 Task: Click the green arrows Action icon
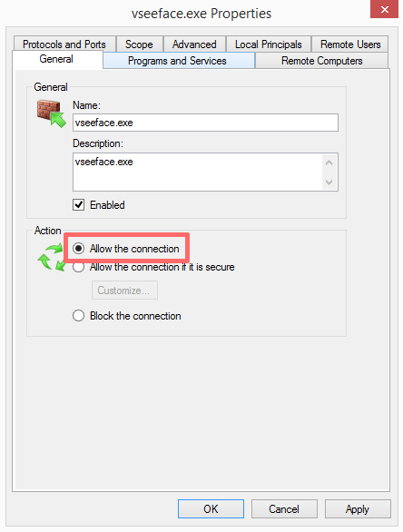51,258
